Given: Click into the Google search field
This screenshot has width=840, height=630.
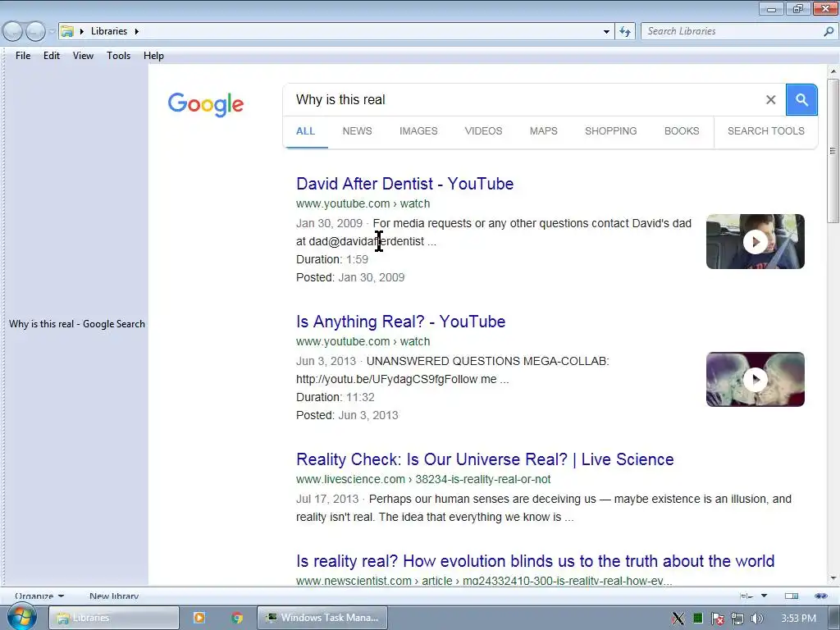Looking at the screenshot, I should tap(525, 99).
